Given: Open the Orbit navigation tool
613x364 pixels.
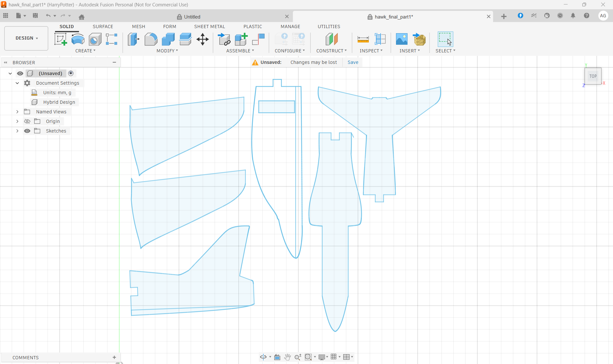Looking at the screenshot, I should (x=263, y=357).
